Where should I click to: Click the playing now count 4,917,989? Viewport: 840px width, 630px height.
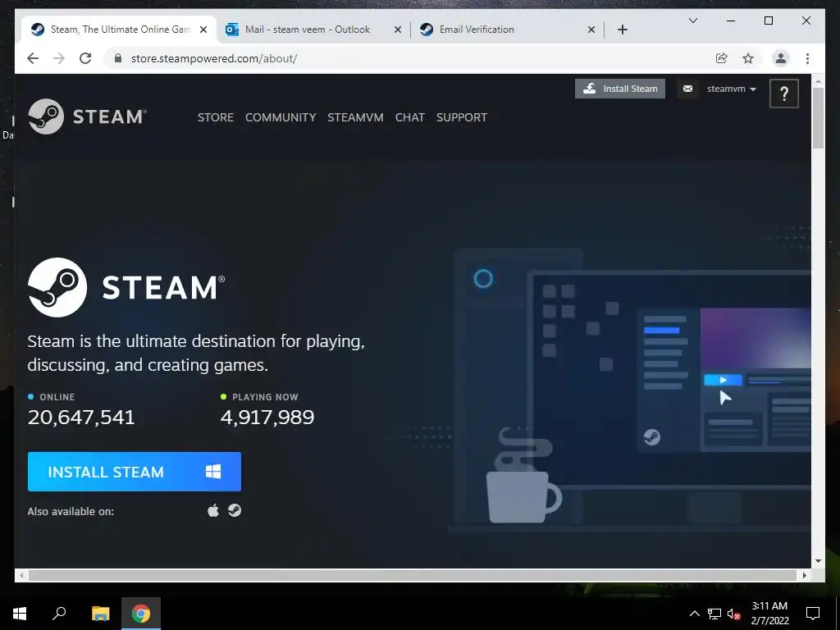click(x=267, y=417)
